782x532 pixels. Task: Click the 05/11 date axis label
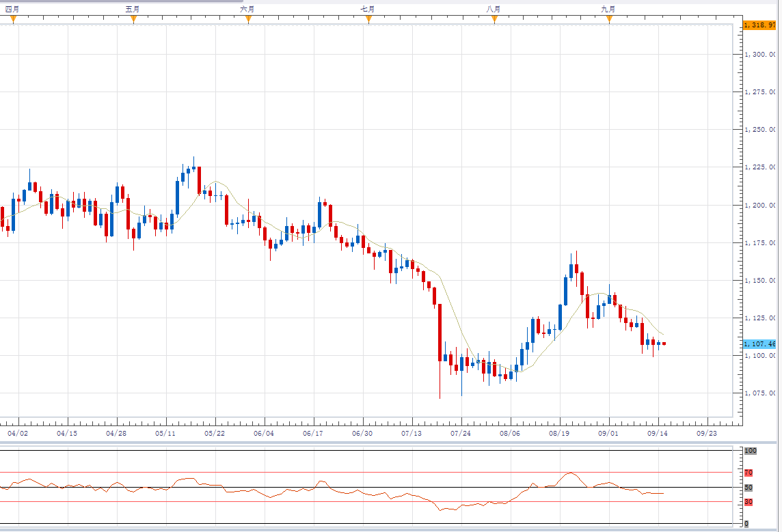pos(165,434)
